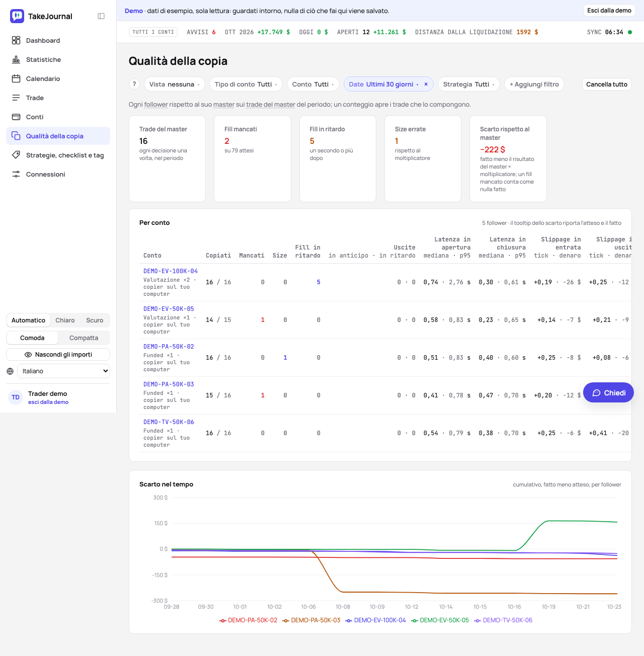The height and width of the screenshot is (656, 644).
Task: Open the Date Ultimi 30 giorni dropdown
Action: (383, 84)
